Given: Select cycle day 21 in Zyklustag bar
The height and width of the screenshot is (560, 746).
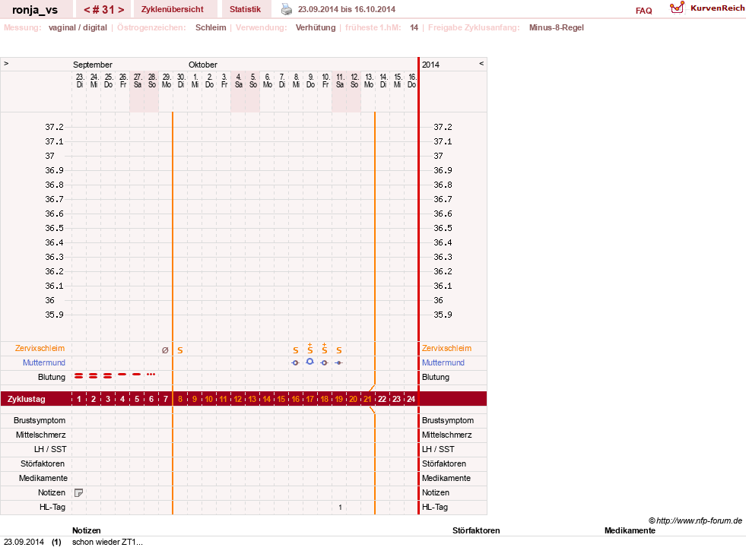Looking at the screenshot, I should click(367, 400).
